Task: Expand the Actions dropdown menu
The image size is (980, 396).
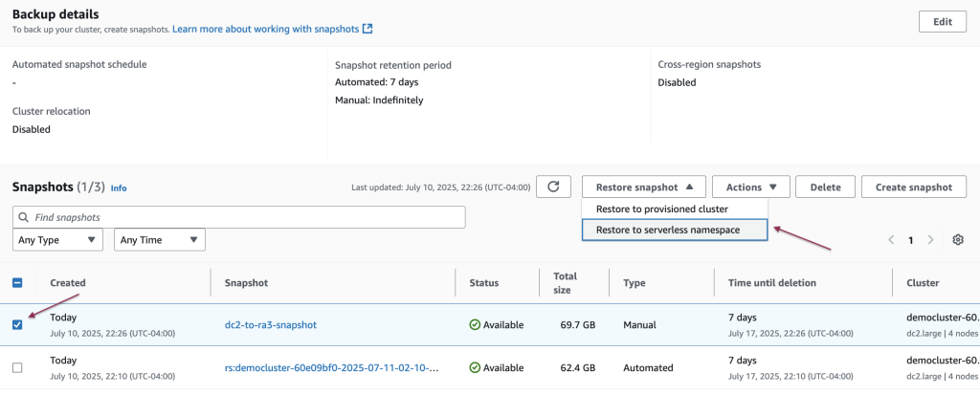Action: (x=750, y=187)
